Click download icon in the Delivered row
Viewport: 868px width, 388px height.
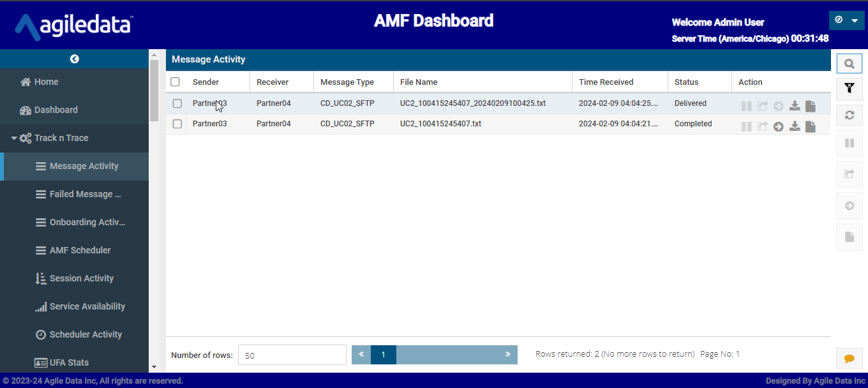pos(795,106)
